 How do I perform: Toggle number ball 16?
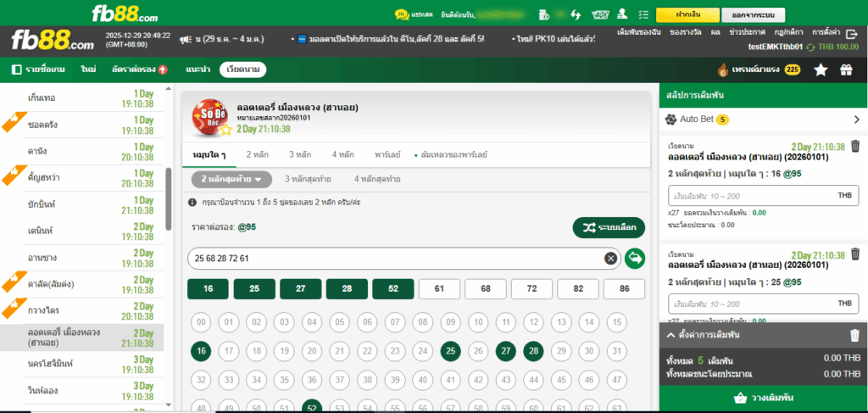(x=201, y=351)
